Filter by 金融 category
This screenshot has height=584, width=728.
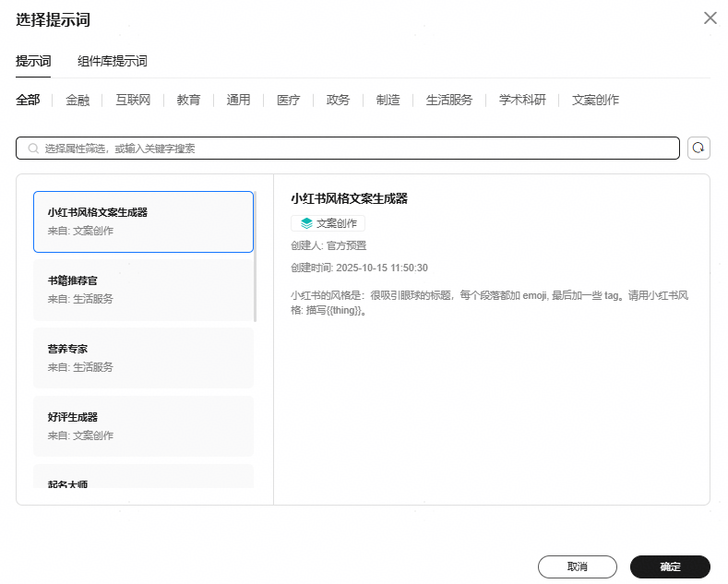pos(78,100)
